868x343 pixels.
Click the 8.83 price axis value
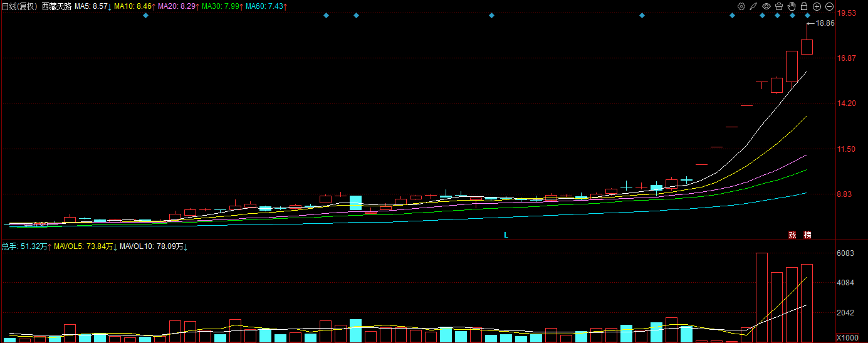coord(845,194)
